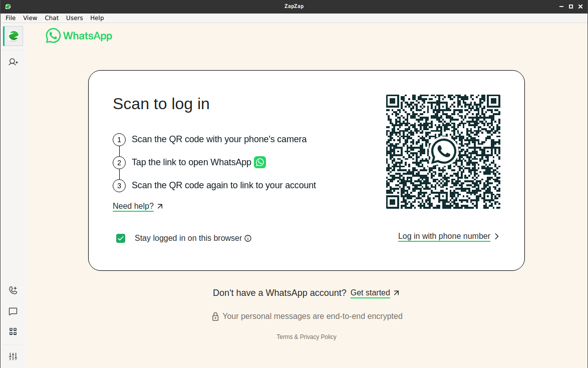Click the login QR code image
This screenshot has width=588, height=368.
(443, 151)
